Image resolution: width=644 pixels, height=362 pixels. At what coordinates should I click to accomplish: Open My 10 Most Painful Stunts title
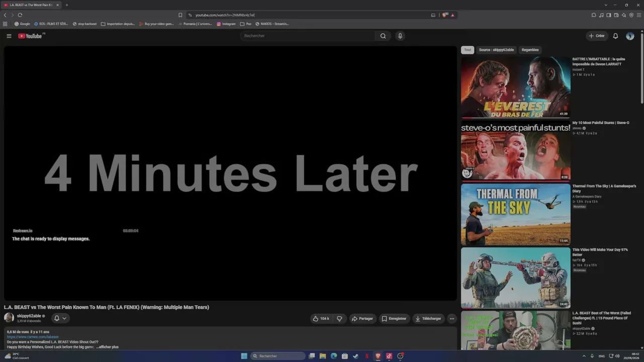[x=601, y=123]
